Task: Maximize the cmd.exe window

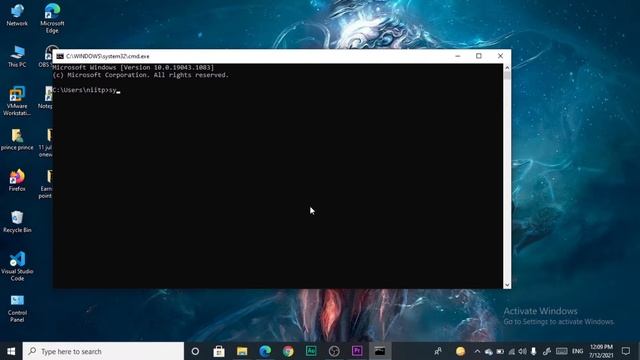Action: pyautogui.click(x=479, y=56)
